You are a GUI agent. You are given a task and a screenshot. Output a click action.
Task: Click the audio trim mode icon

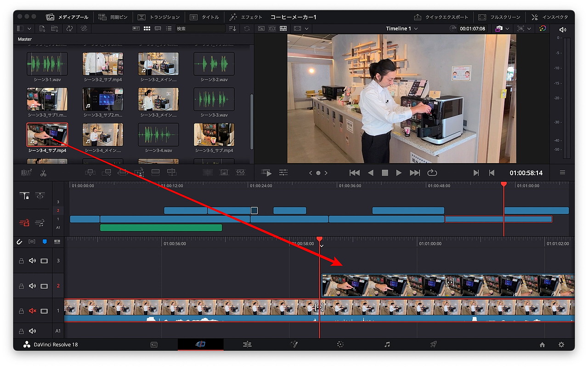[x=32, y=241]
